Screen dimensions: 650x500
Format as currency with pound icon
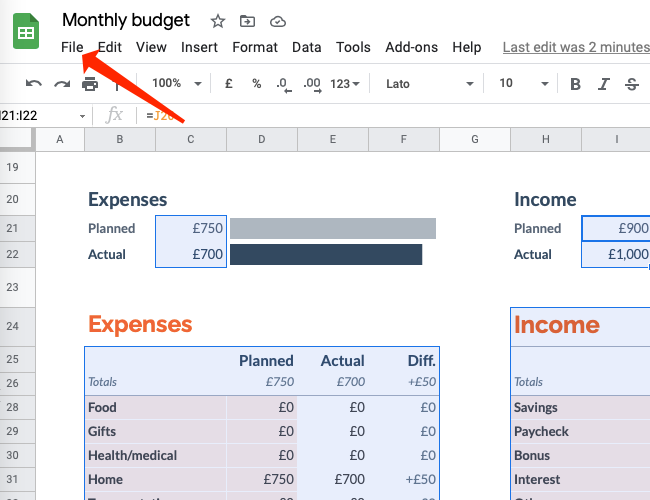coord(229,84)
